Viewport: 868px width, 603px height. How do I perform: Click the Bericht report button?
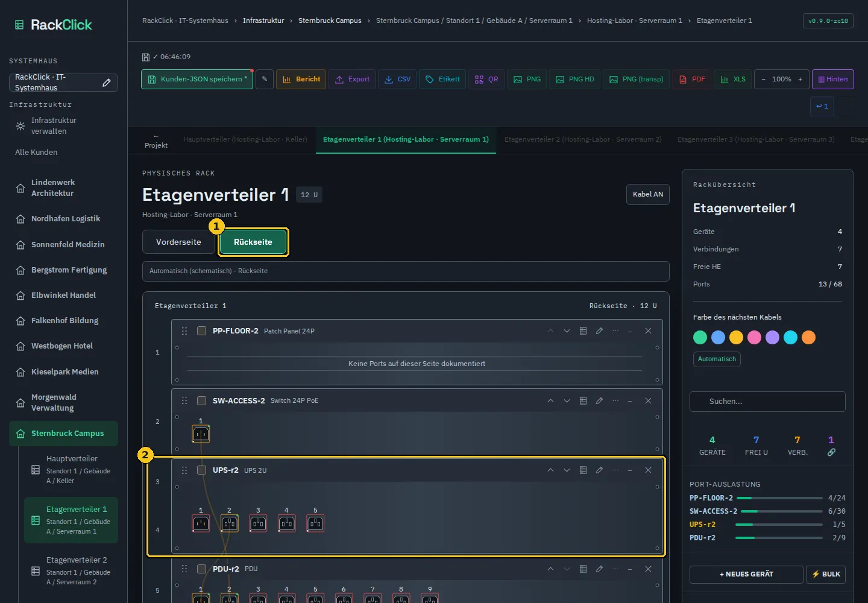(x=301, y=79)
